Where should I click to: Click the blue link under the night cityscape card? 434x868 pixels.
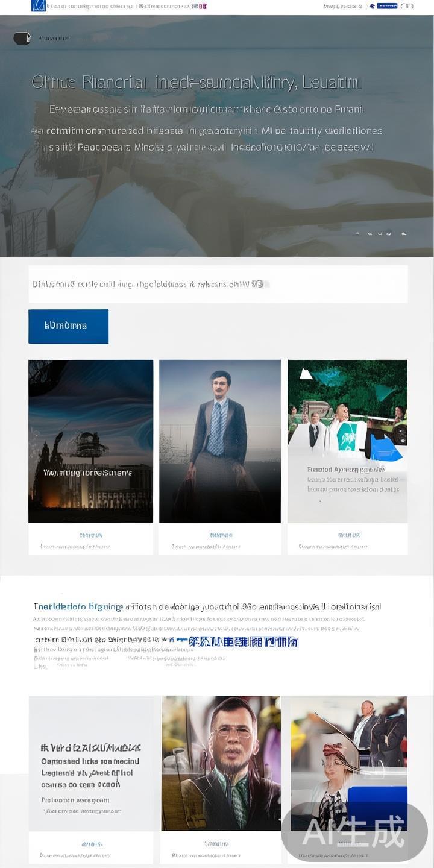point(90,535)
